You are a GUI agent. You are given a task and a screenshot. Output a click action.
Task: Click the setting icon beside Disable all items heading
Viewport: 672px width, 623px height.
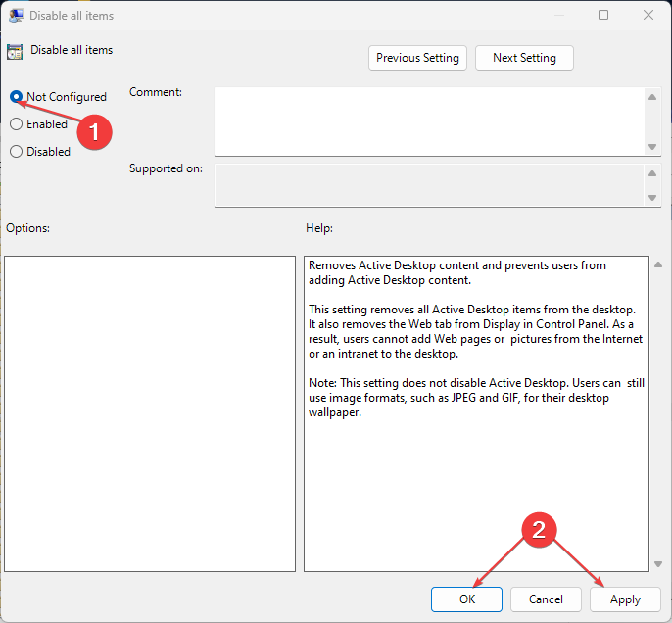pos(14,52)
